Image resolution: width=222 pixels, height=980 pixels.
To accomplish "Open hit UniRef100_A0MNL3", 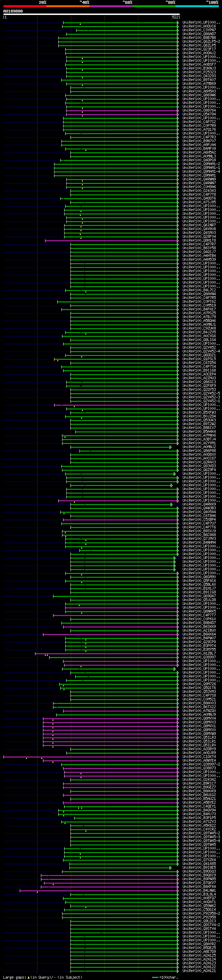I will pos(199,156).
